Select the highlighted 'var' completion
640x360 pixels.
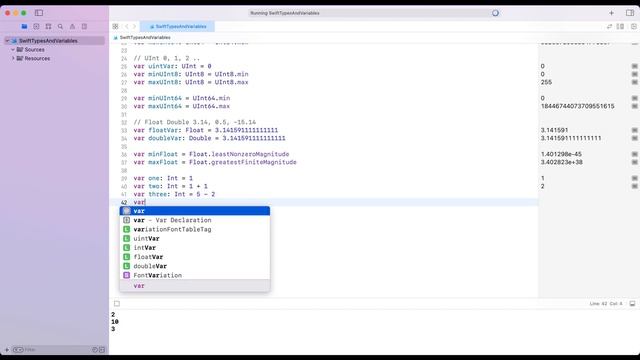(195, 211)
